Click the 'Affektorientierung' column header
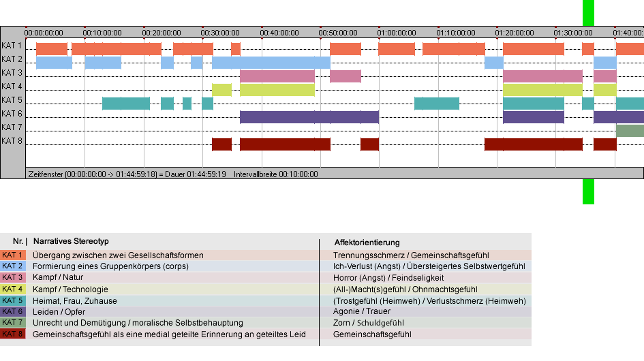644x361 pixels. tap(367, 242)
